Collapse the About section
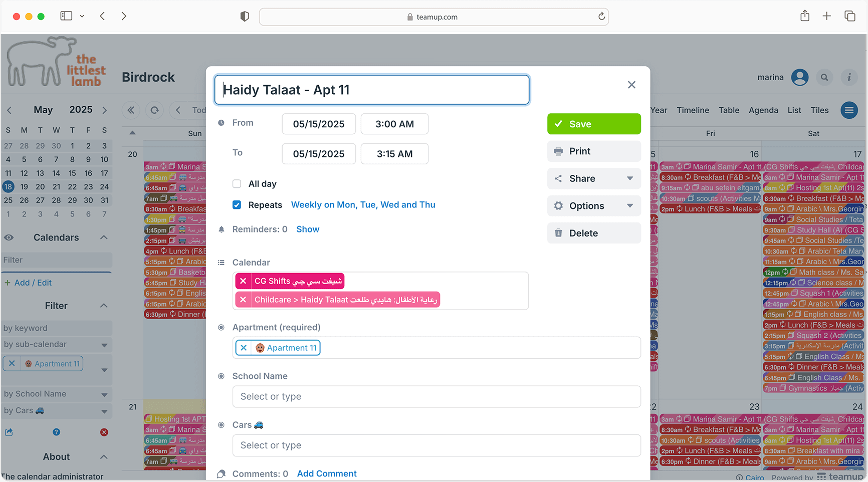Screen dimensions: 868x482 coord(104,457)
